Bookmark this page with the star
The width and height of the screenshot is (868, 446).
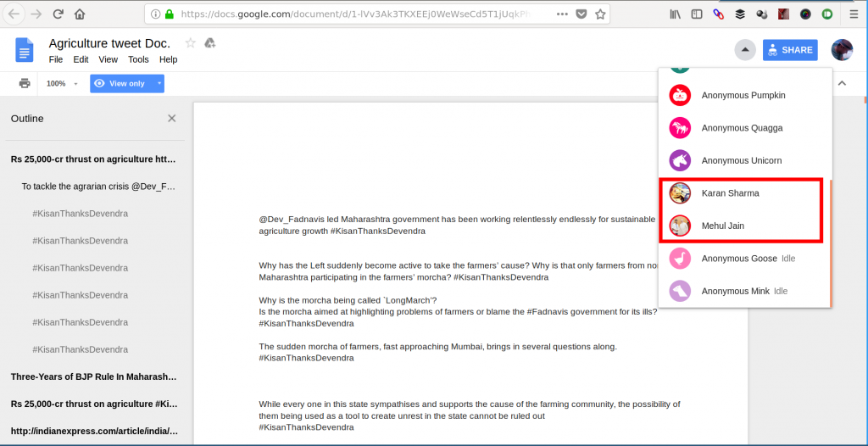(x=600, y=14)
